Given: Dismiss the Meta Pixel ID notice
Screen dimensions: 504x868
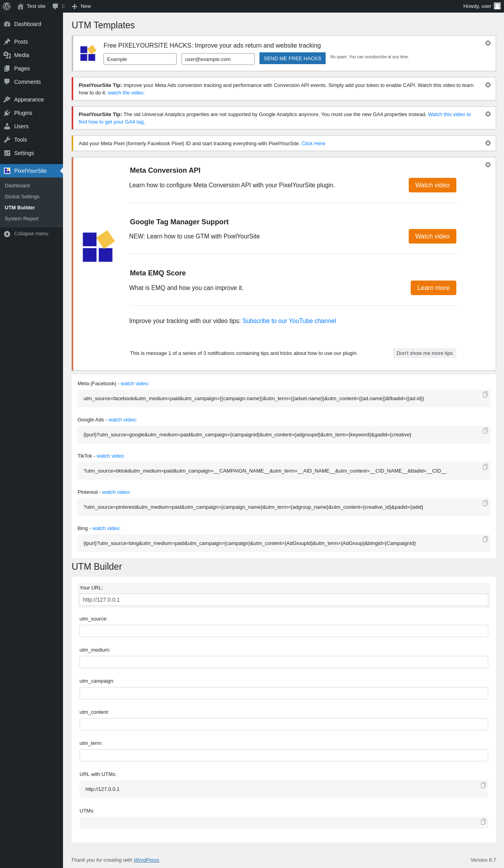Looking at the screenshot, I should pos(488,143).
